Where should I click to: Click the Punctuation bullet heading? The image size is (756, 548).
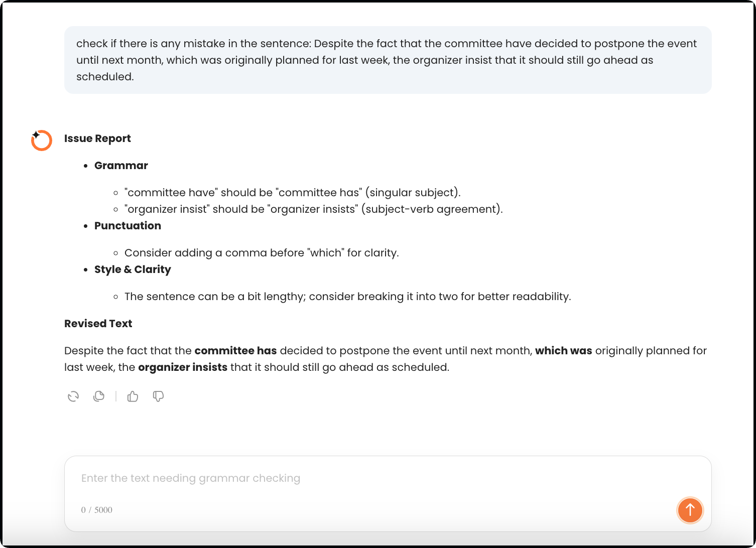[128, 226]
